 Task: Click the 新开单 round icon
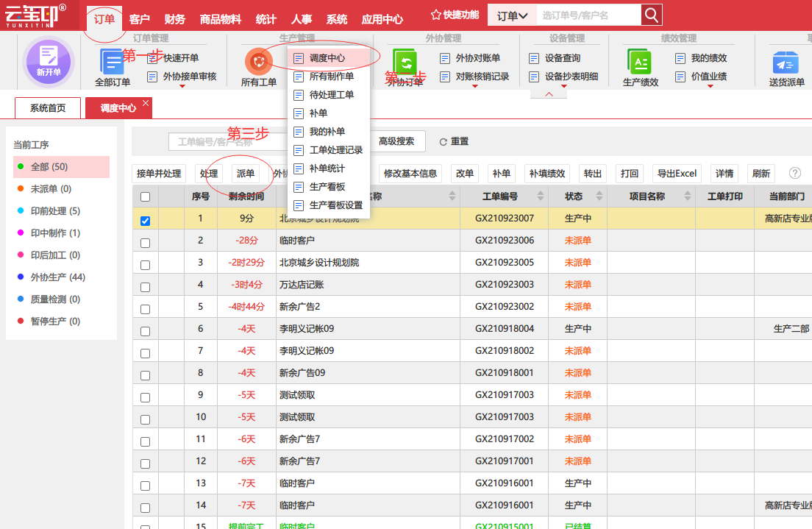pos(48,61)
